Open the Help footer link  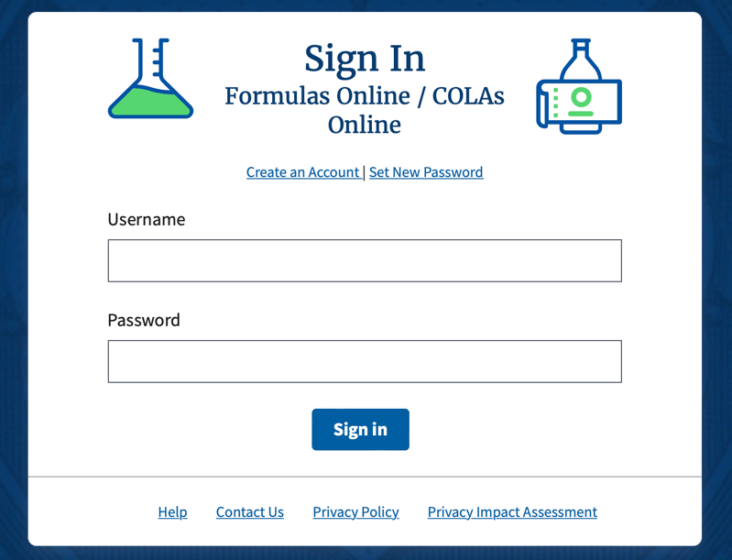click(172, 512)
